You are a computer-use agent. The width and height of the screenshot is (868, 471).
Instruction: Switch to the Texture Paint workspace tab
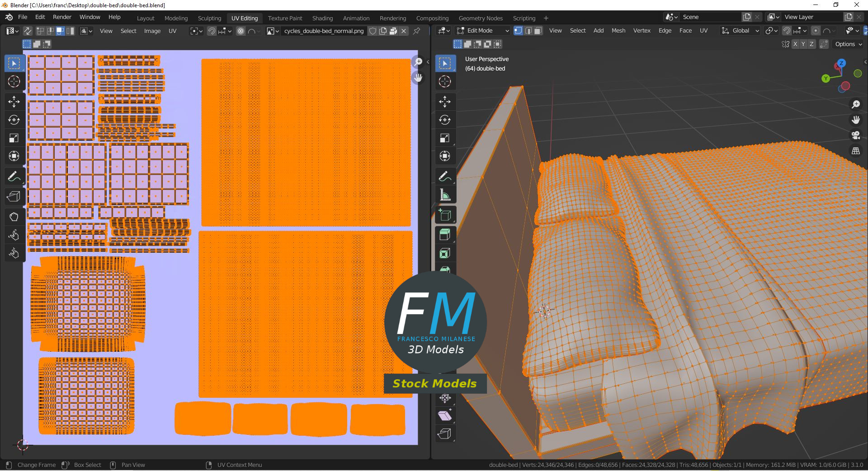[285, 18]
